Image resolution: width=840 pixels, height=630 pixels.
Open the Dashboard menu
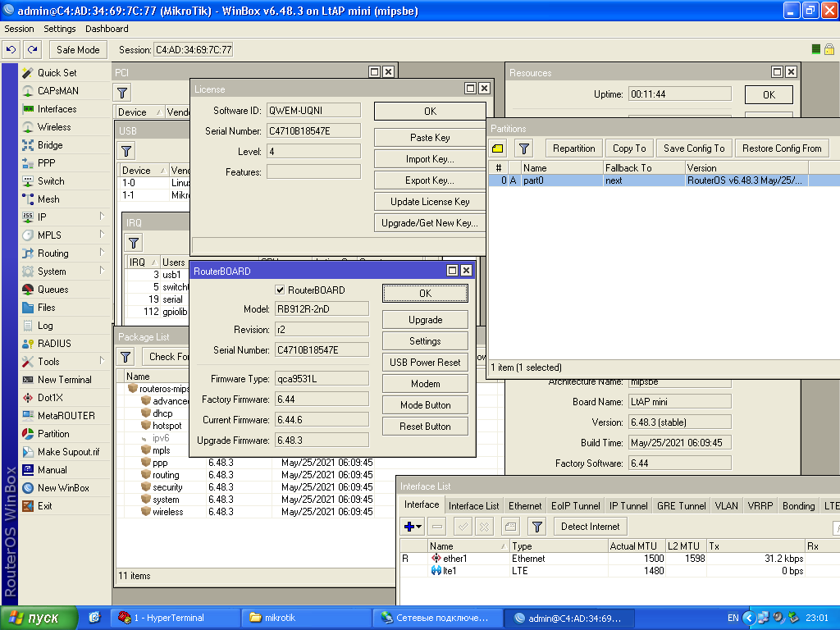(107, 29)
